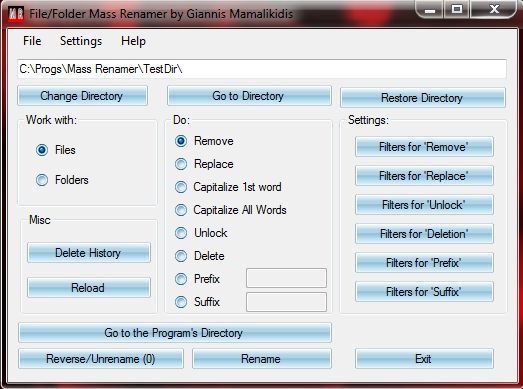The width and height of the screenshot is (523, 389).
Task: Minimize the Mass Renamer window
Action: 430,9
